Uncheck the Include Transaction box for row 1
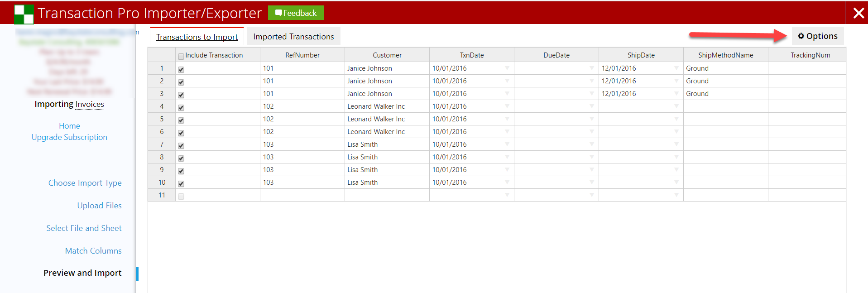 coord(181,69)
